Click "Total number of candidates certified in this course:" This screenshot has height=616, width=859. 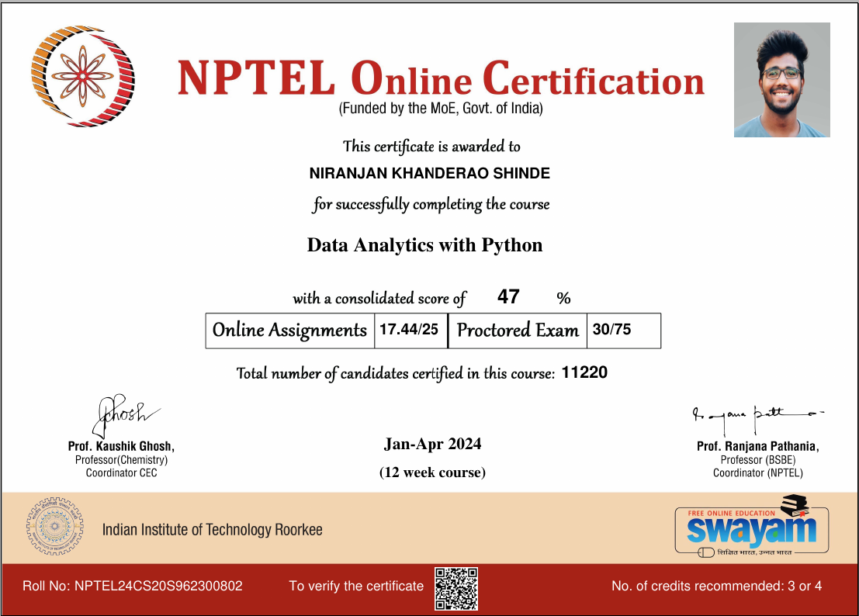[396, 374]
